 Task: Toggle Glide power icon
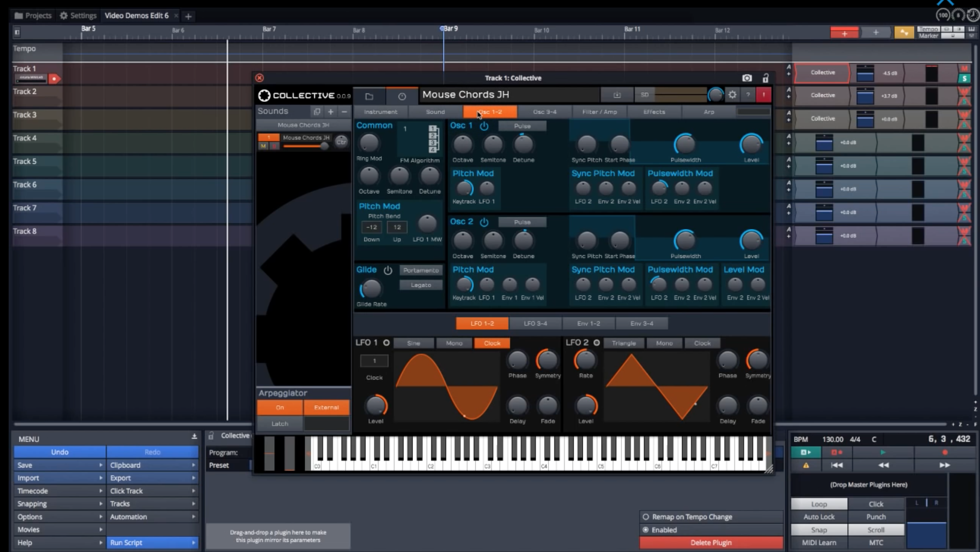coord(388,270)
